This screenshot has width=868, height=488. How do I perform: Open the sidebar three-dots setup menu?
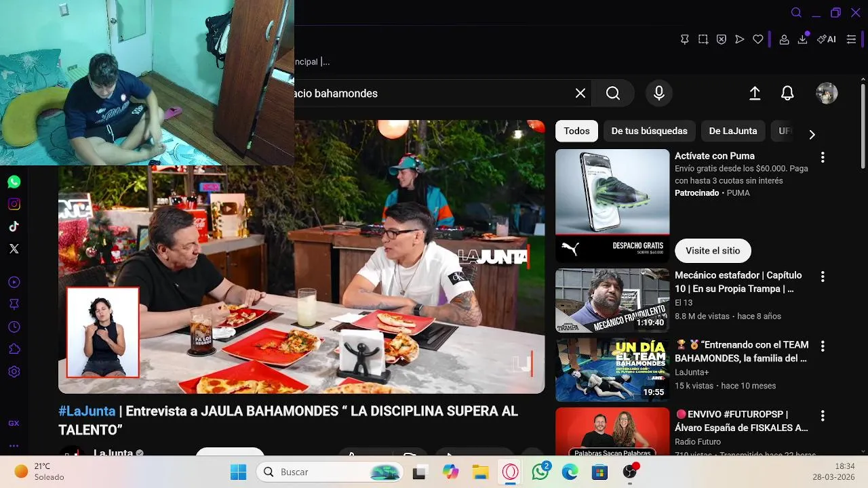pyautogui.click(x=14, y=446)
